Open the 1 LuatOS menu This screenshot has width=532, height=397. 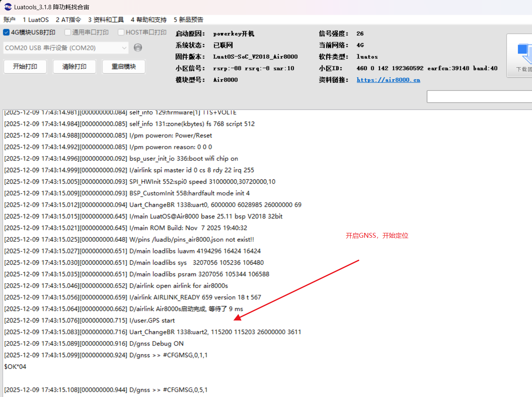(36, 20)
